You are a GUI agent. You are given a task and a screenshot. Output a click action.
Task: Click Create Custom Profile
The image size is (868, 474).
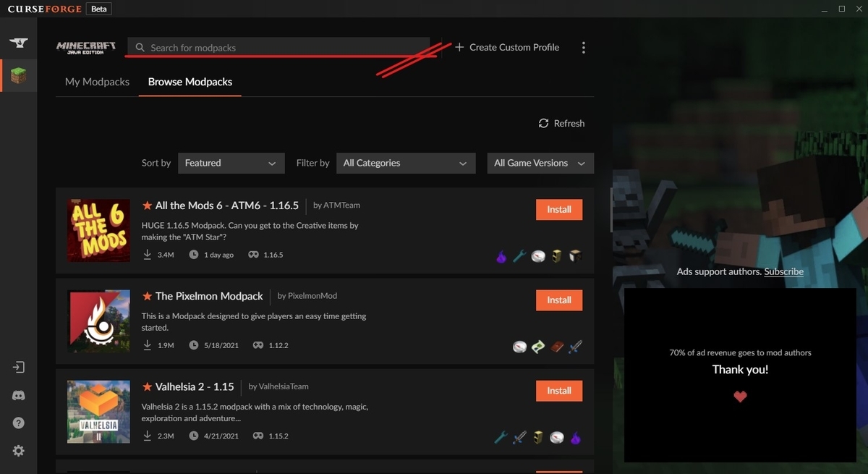click(x=507, y=47)
